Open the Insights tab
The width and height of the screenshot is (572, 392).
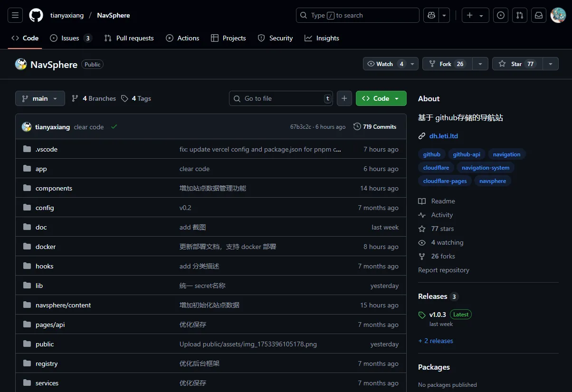point(322,38)
